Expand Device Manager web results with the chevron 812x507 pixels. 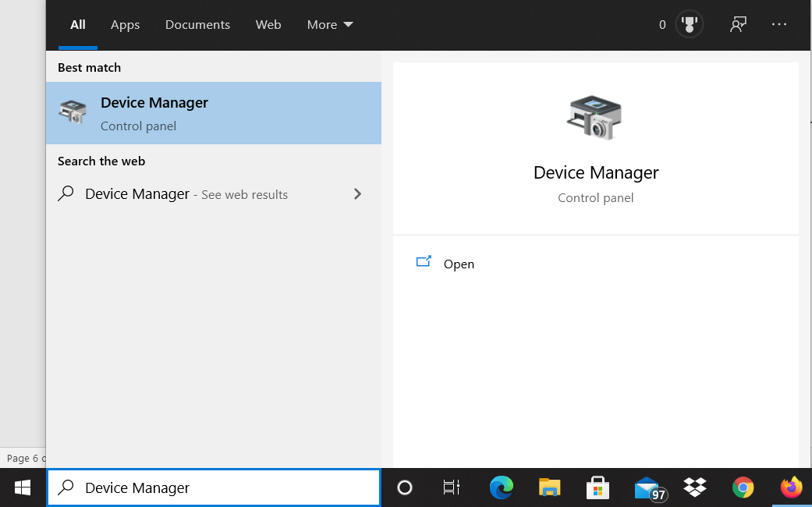pos(357,194)
